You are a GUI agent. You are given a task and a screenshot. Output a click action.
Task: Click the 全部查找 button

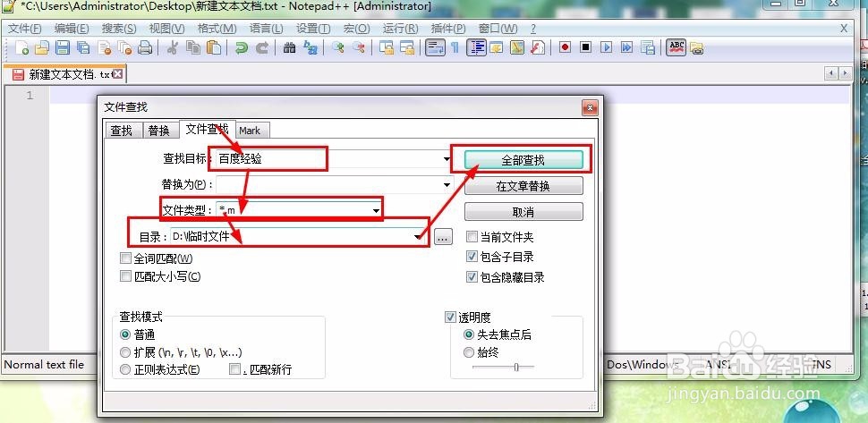(x=523, y=160)
